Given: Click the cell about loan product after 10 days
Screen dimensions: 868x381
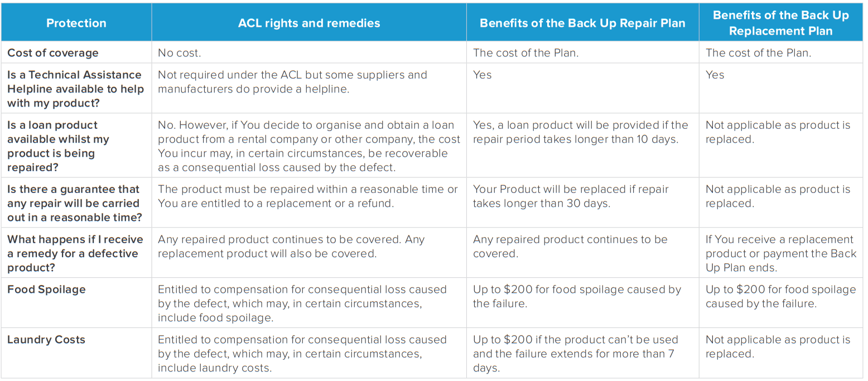Looking at the screenshot, I should 580,132.
